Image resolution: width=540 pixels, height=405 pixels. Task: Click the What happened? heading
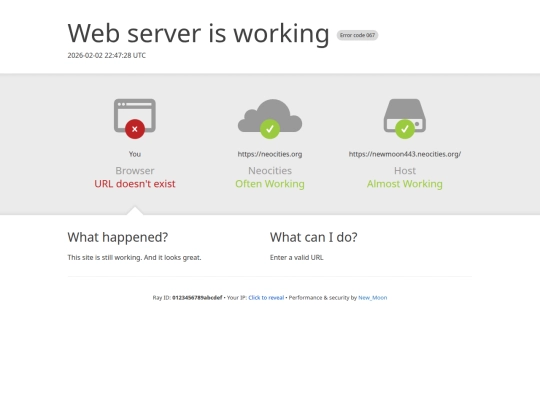click(x=118, y=237)
